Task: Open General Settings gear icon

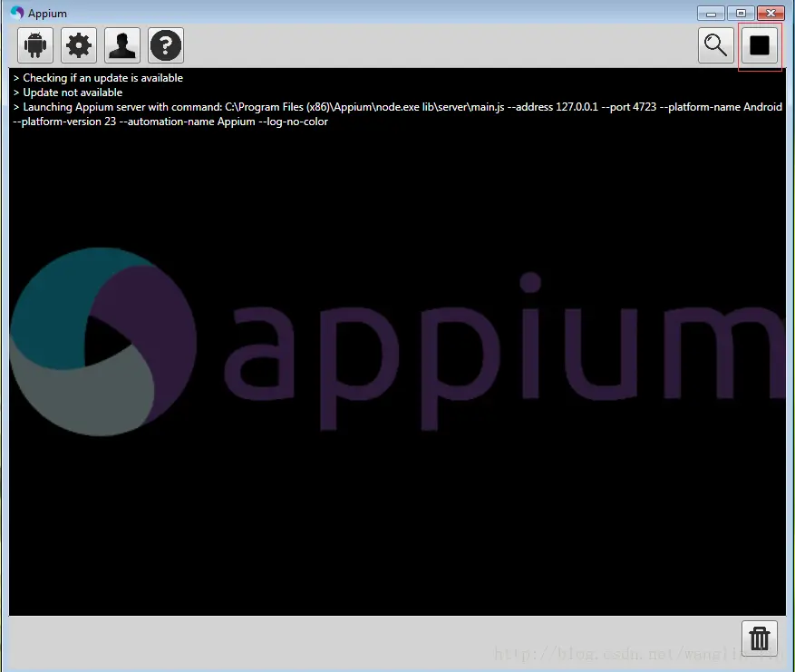Action: point(79,45)
